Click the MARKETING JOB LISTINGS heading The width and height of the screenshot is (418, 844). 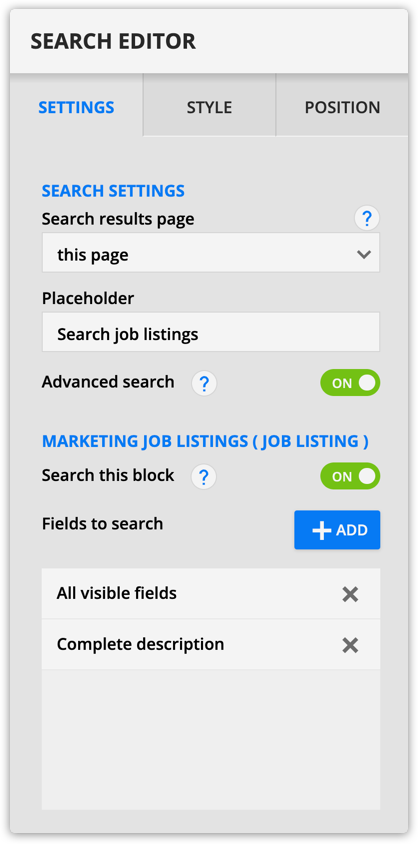[206, 441]
